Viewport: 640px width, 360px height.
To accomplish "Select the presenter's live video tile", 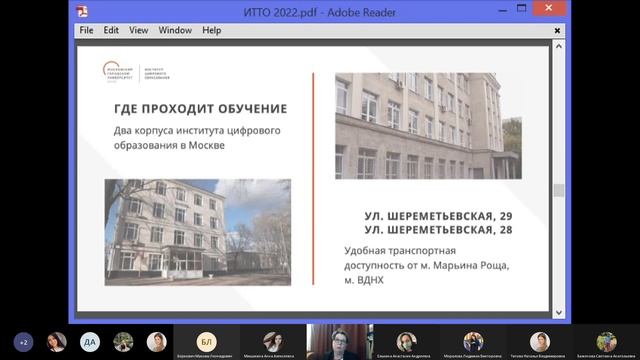I will pos(340,342).
